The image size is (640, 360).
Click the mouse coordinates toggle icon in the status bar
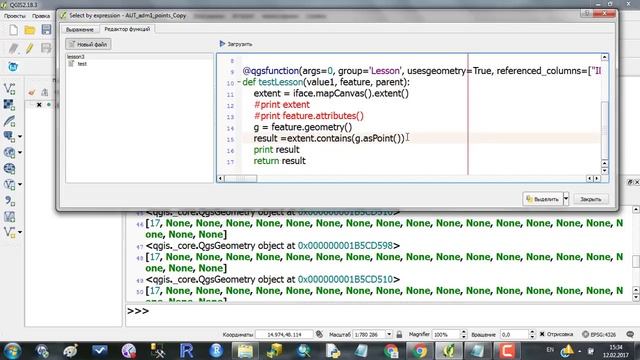pos(319,334)
